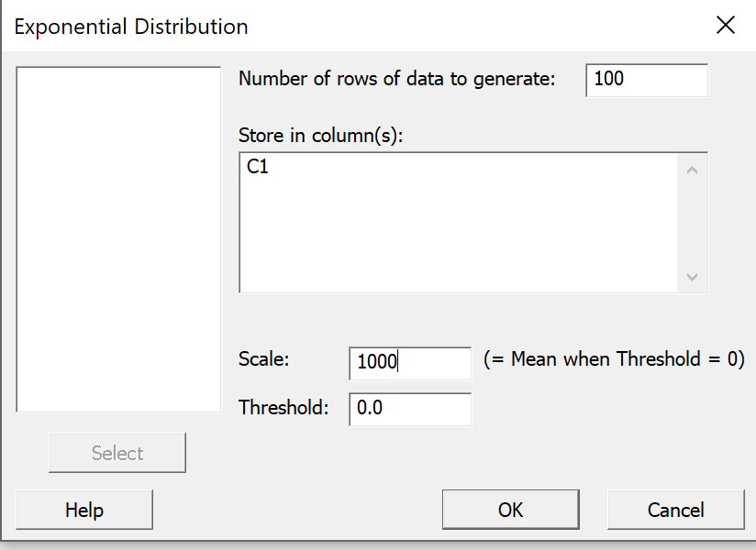The height and width of the screenshot is (550, 756).
Task: Select the C1 entry in column box
Action: pos(258,167)
